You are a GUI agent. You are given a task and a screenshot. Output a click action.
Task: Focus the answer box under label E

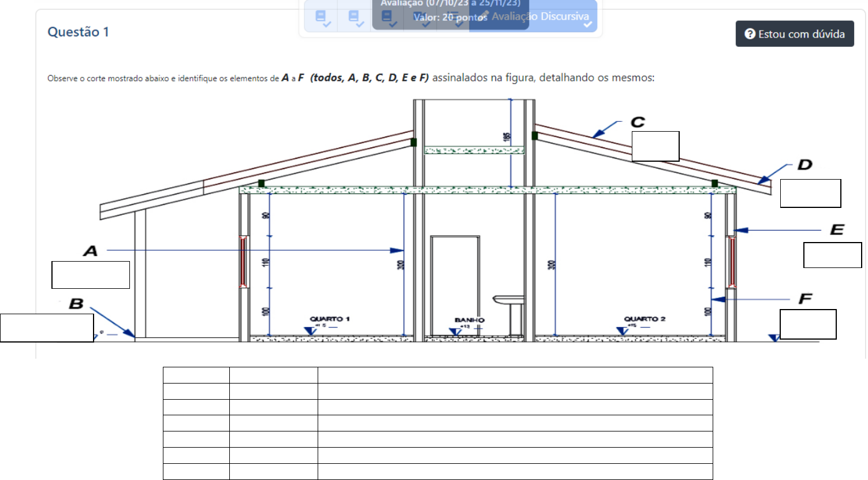click(832, 255)
